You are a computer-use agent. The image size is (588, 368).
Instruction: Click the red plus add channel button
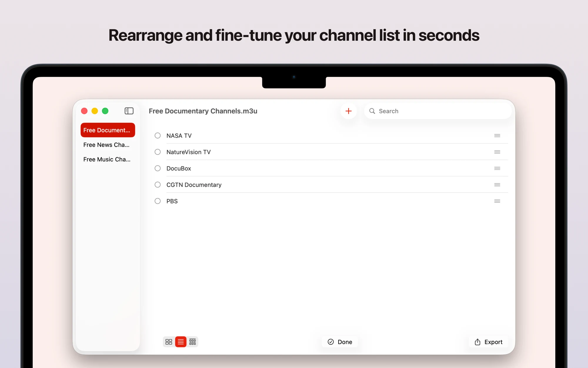[348, 111]
